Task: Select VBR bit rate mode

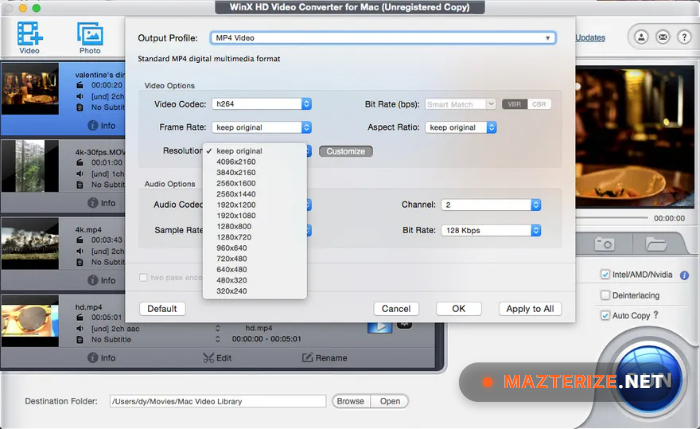Action: tap(514, 104)
